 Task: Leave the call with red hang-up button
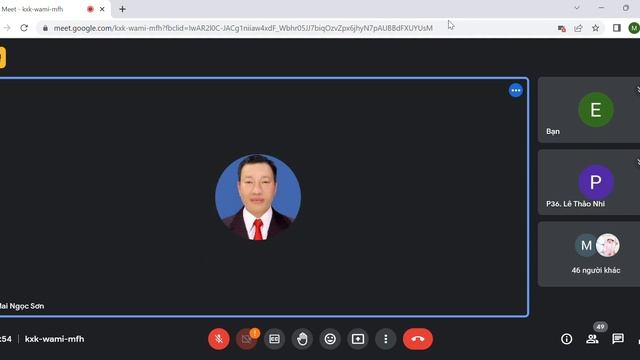418,339
